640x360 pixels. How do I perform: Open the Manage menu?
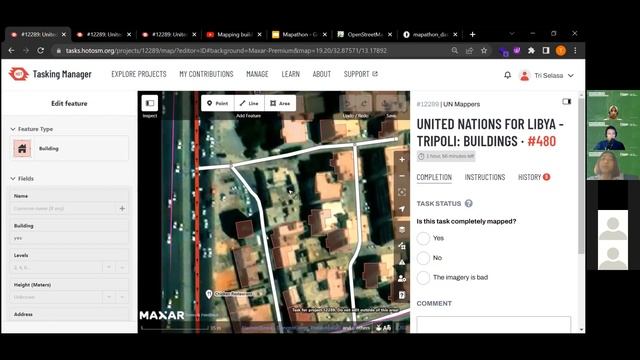[257, 74]
